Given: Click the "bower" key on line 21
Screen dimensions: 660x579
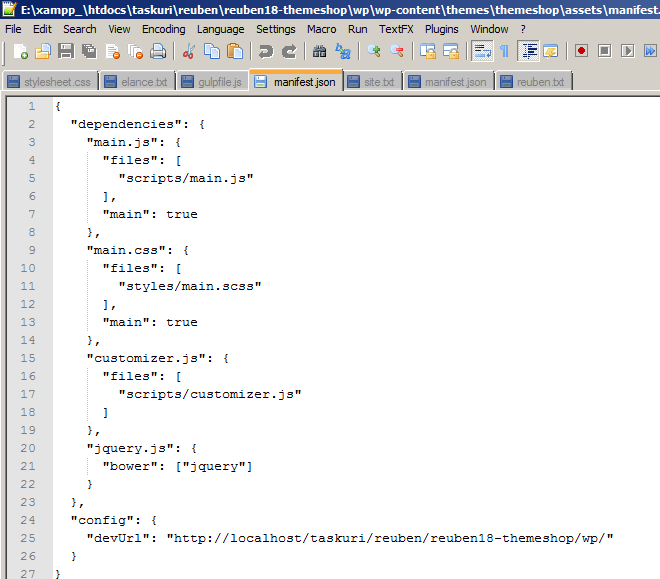Looking at the screenshot, I should (130, 466).
